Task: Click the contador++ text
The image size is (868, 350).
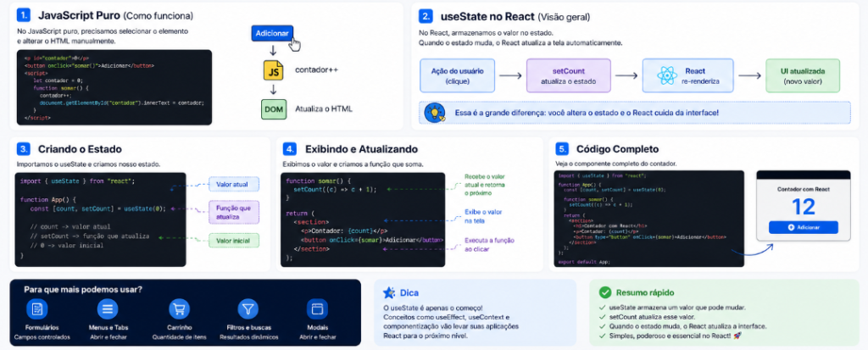Action: click(x=316, y=70)
